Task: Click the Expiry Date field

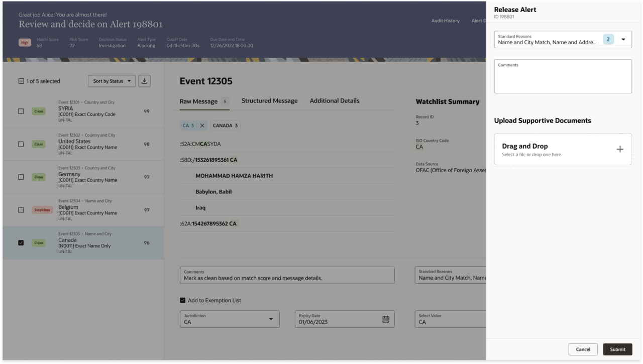Action: pos(345,319)
